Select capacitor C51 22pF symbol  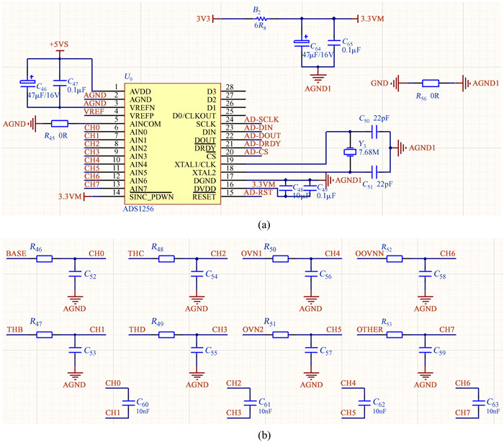(x=374, y=172)
